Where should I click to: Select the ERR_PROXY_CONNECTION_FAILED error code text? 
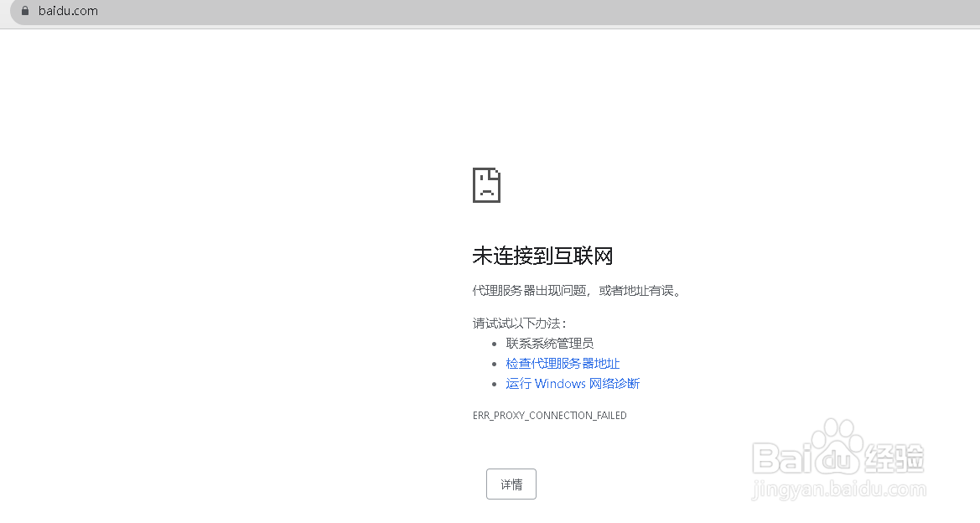pos(549,416)
